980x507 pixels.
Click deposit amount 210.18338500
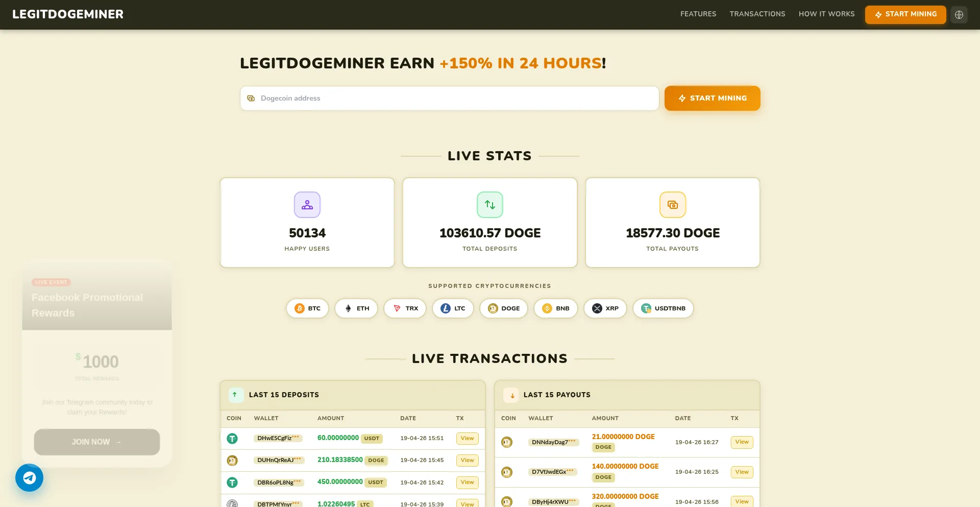pyautogui.click(x=340, y=460)
